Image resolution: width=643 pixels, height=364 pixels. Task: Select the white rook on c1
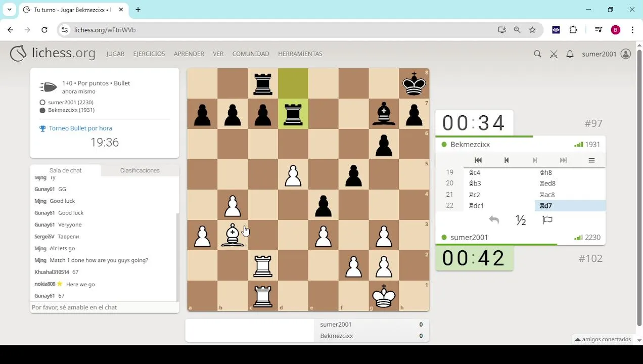[x=263, y=296]
